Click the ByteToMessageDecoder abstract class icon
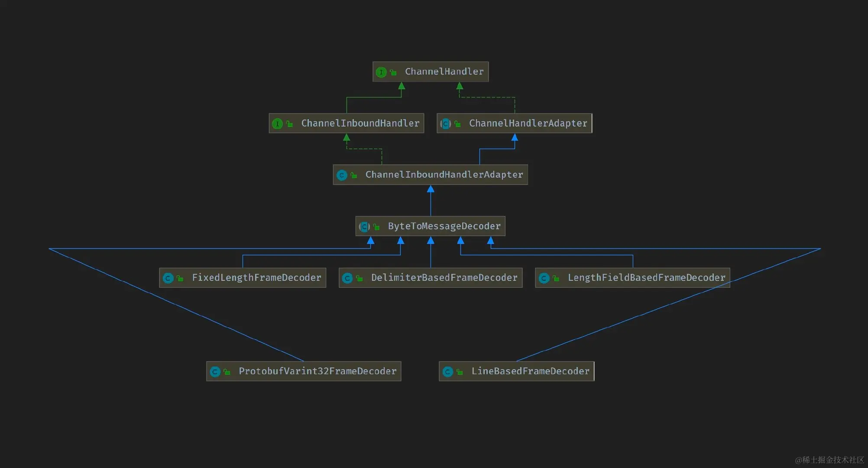 point(364,227)
